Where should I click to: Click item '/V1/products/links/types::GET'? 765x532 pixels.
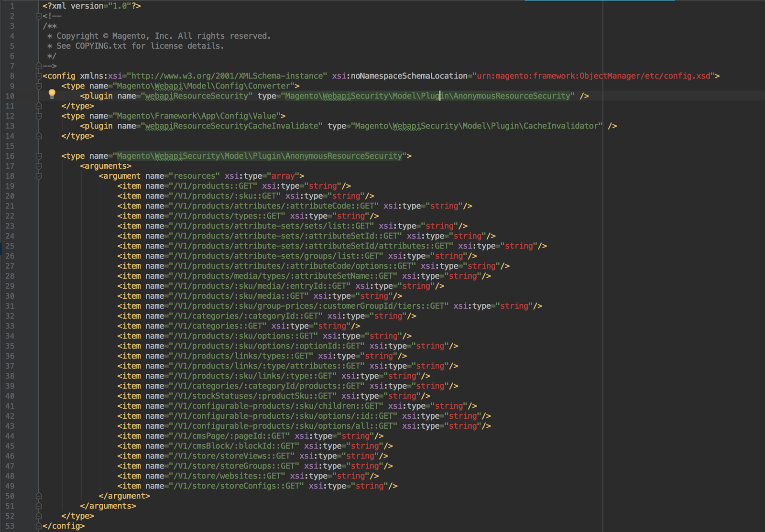241,357
